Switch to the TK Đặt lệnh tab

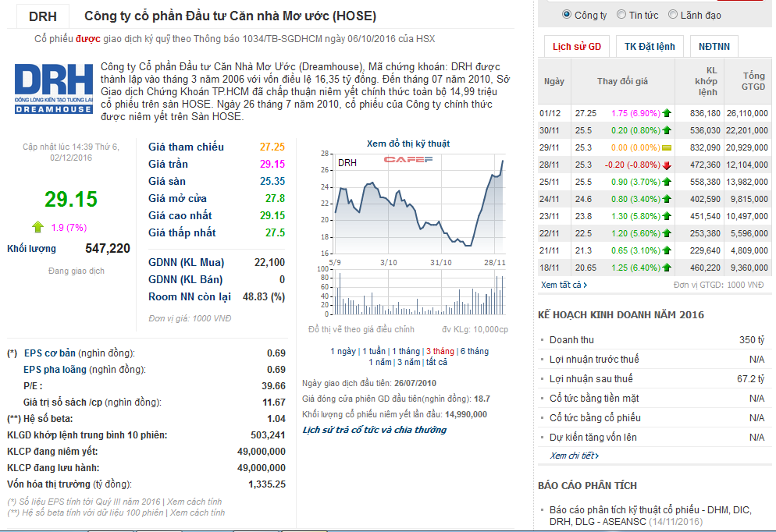pyautogui.click(x=650, y=47)
